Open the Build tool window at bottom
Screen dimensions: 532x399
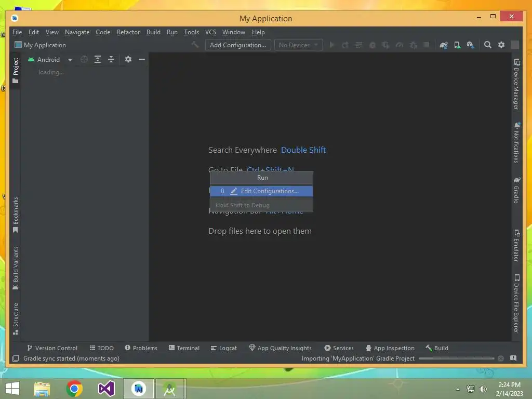coord(437,348)
